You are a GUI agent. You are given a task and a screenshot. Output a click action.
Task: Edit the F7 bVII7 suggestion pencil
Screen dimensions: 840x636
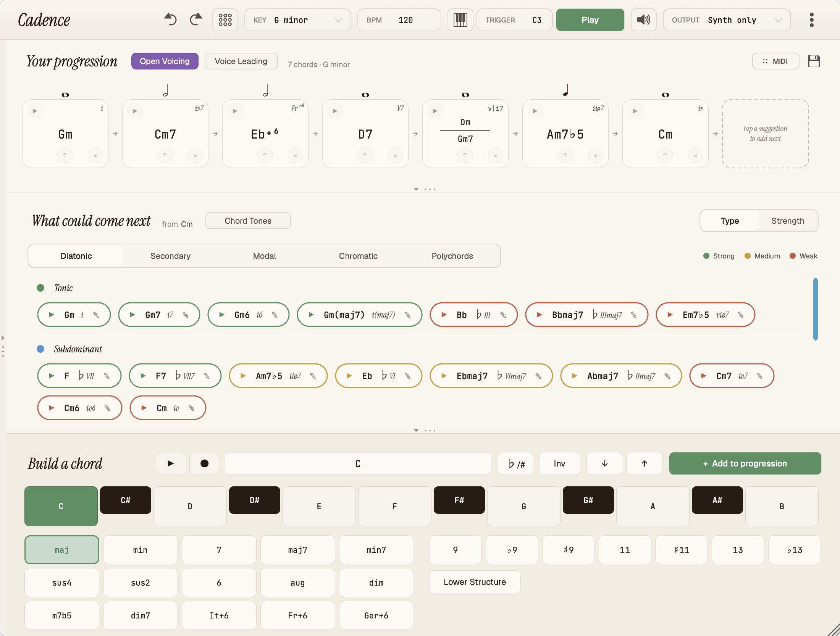[207, 376]
